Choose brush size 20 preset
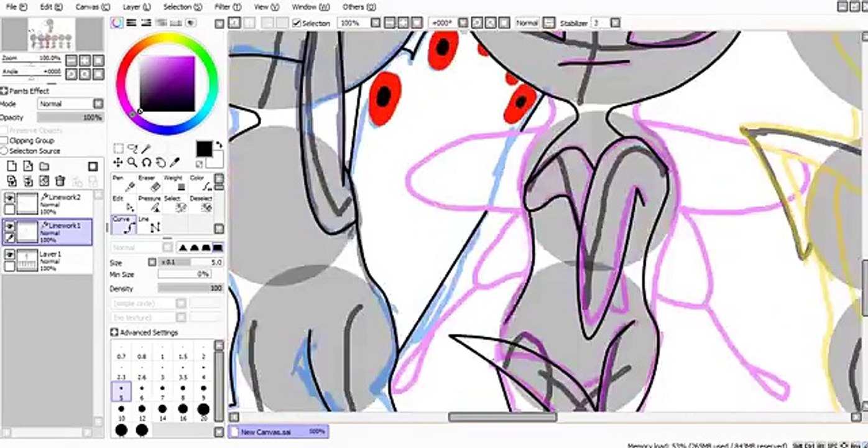This screenshot has height=448, width=868. click(x=203, y=413)
